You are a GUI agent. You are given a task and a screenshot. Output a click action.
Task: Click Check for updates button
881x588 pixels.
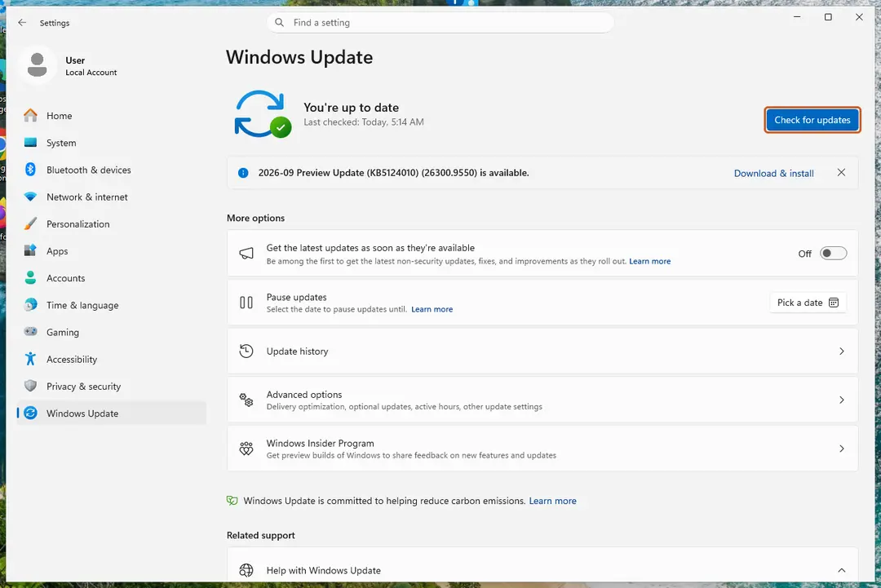(812, 120)
